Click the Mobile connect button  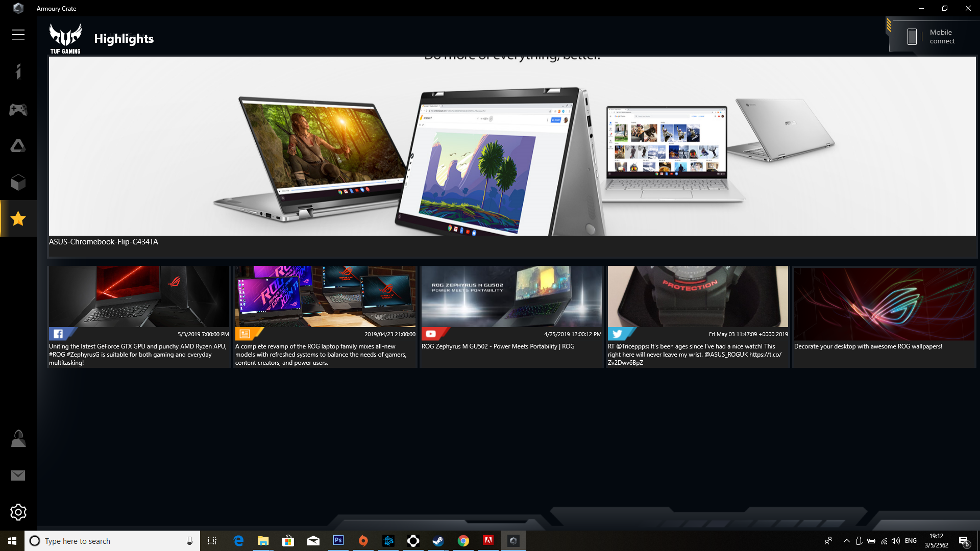pyautogui.click(x=932, y=36)
